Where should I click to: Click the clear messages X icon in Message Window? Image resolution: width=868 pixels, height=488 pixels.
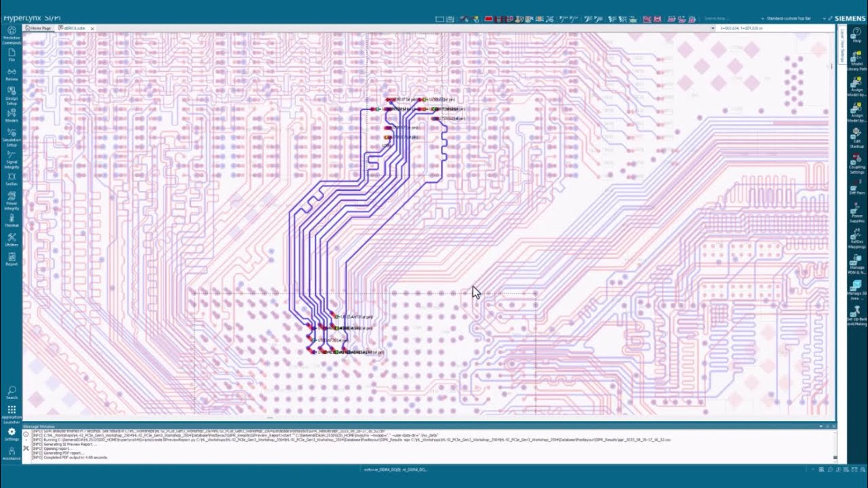pos(26,448)
